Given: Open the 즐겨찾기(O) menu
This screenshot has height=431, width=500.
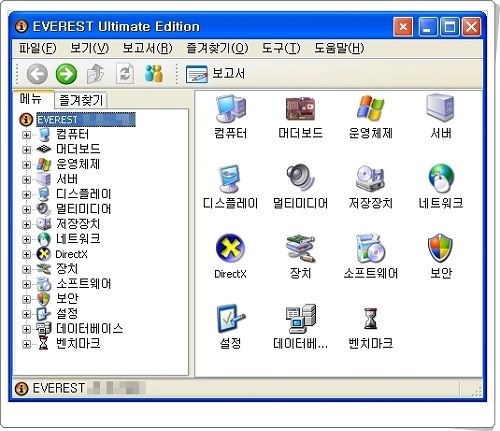Looking at the screenshot, I should tap(217, 48).
